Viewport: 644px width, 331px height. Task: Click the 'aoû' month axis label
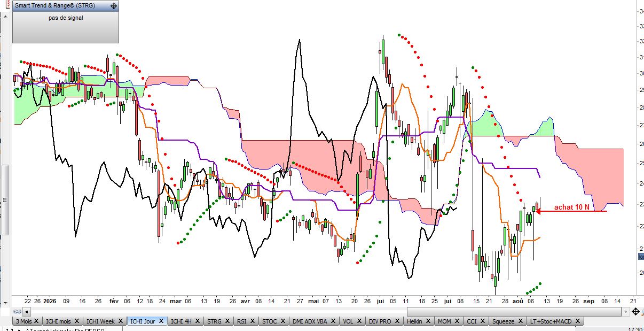tap(518, 301)
